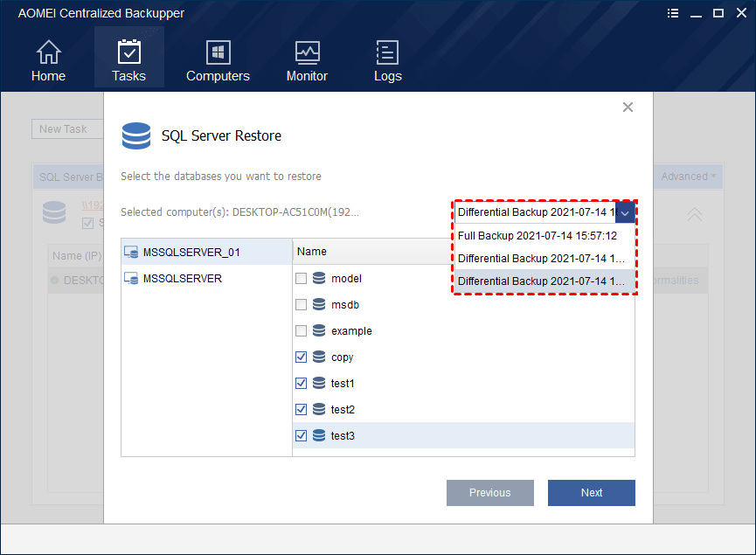Select the highlighted last Differential Backup option
The height and width of the screenshot is (555, 756).
click(544, 281)
